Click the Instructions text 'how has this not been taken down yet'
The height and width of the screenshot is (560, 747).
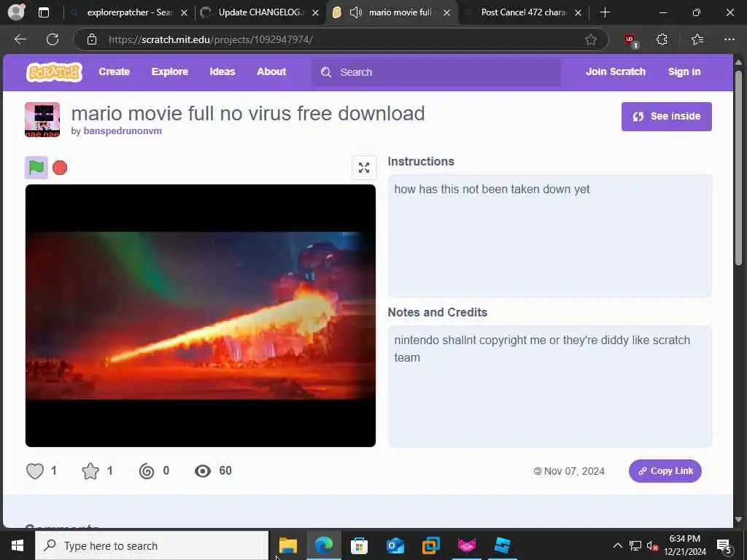click(x=492, y=189)
